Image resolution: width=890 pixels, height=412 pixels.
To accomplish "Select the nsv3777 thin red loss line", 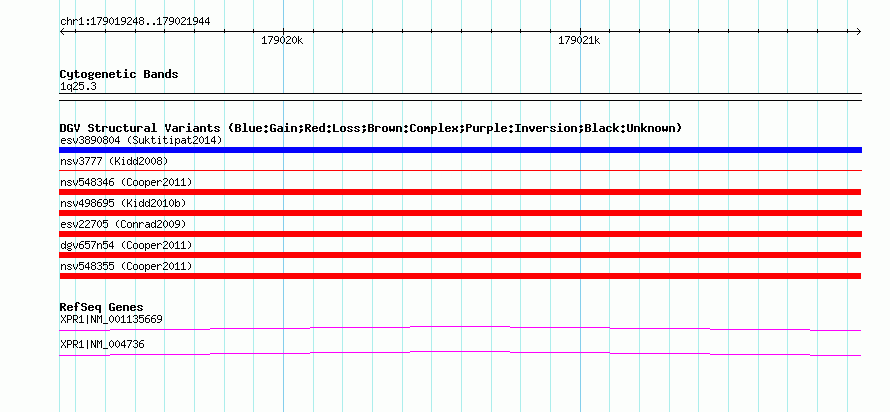I will point(460,170).
